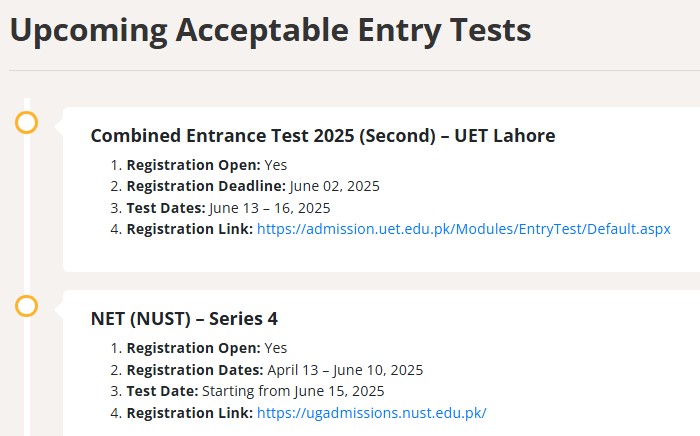Click the Registration Link label in UET card

(190, 229)
